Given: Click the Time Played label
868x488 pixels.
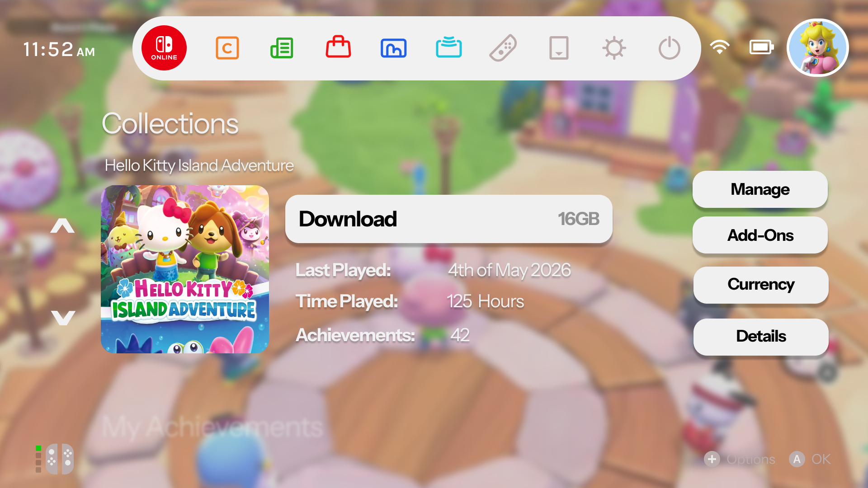Looking at the screenshot, I should (346, 301).
